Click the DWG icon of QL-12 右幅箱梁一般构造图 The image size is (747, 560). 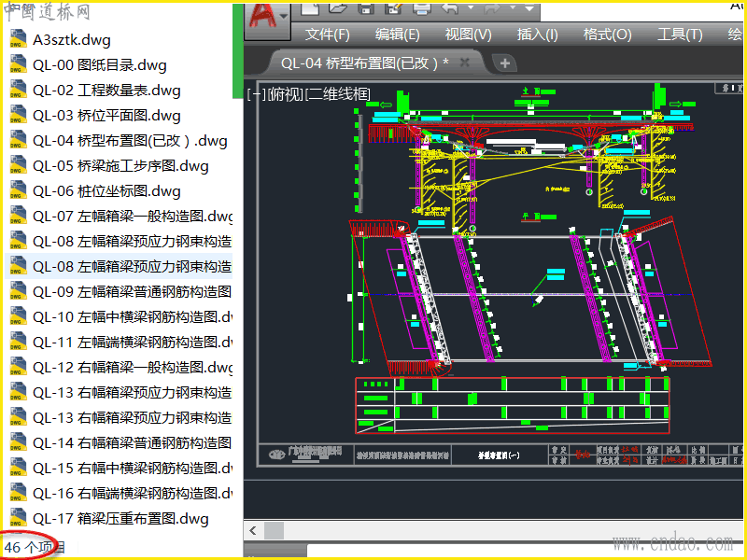point(18,367)
